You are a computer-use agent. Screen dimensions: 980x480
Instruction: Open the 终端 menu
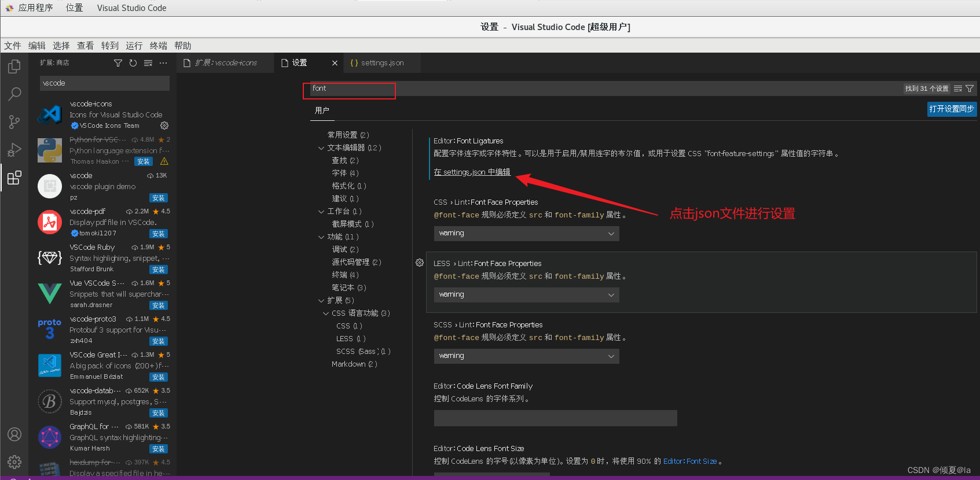pyautogui.click(x=158, y=46)
